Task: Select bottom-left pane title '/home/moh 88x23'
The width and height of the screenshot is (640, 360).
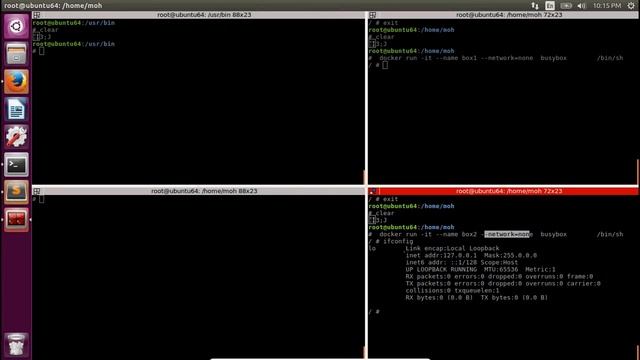Action: (204, 191)
